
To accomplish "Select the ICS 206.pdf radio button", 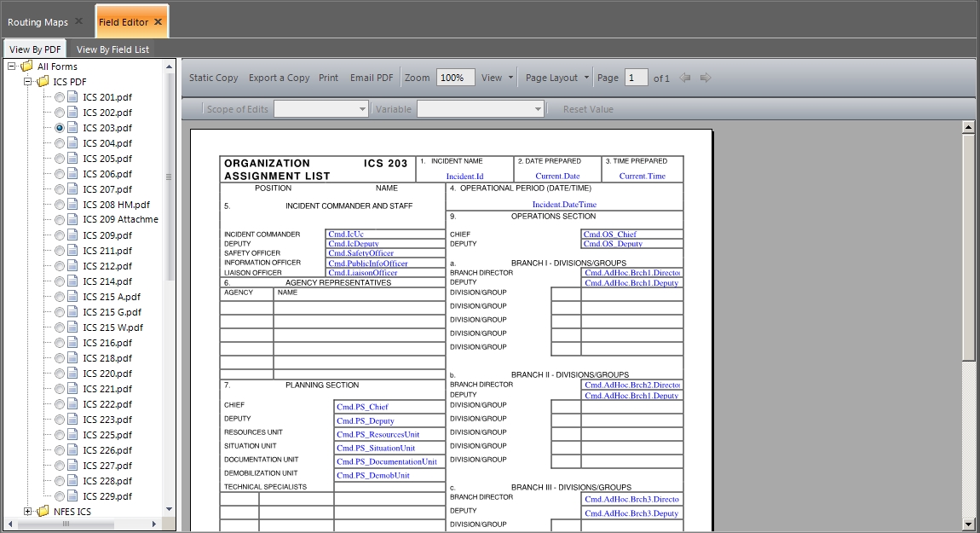I will [x=60, y=174].
